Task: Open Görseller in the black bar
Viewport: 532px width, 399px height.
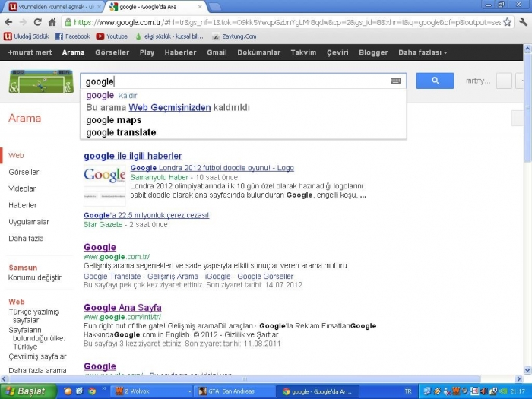Action: tap(112, 52)
